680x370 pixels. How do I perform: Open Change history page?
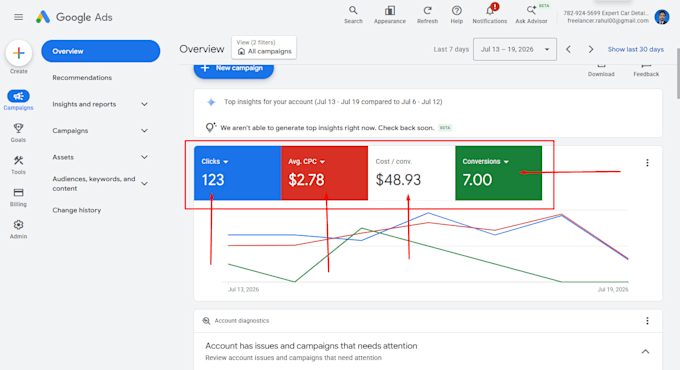point(77,210)
